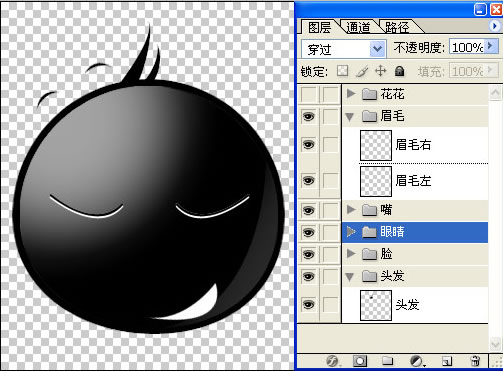Select the 花花 group name
Image resolution: width=503 pixels, height=371 pixels.
pos(392,94)
